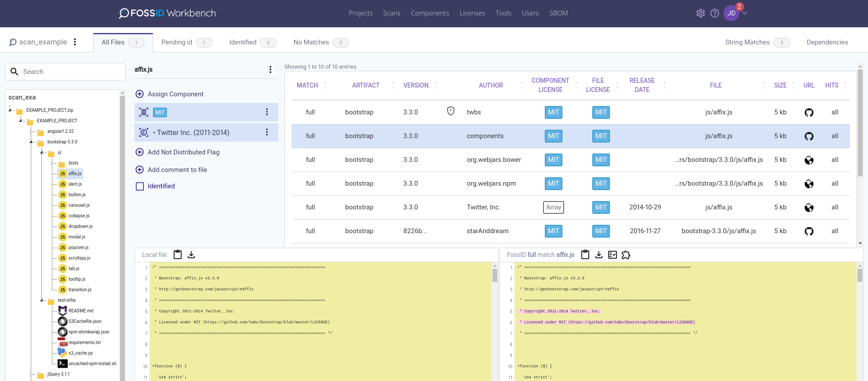This screenshot has width=868, height=381.
Task: Expand the angular1.2.32 folder
Action: [32, 131]
